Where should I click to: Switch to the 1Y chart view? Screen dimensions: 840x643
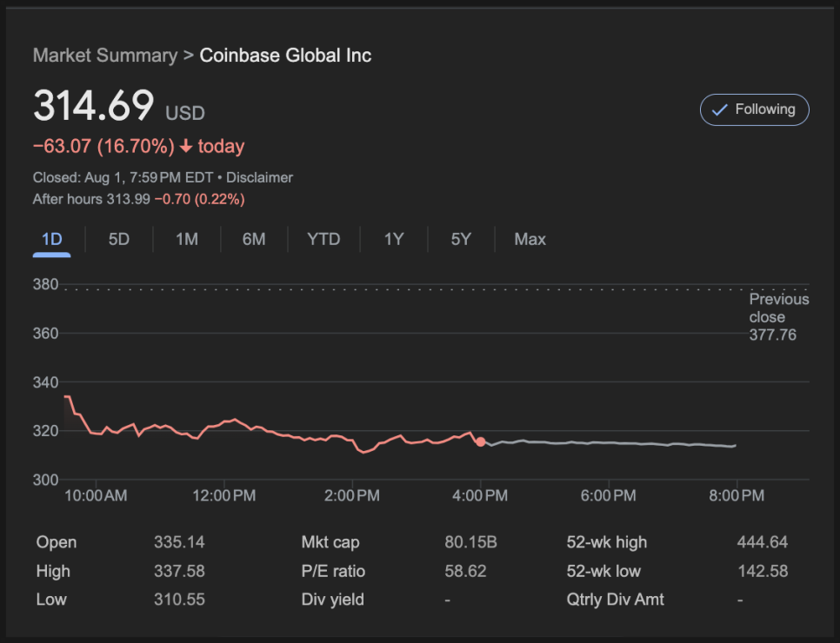[x=394, y=239]
